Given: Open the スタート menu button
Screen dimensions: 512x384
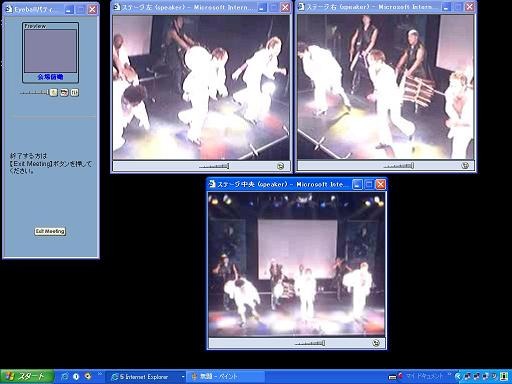Looking at the screenshot, I should coord(27,377).
